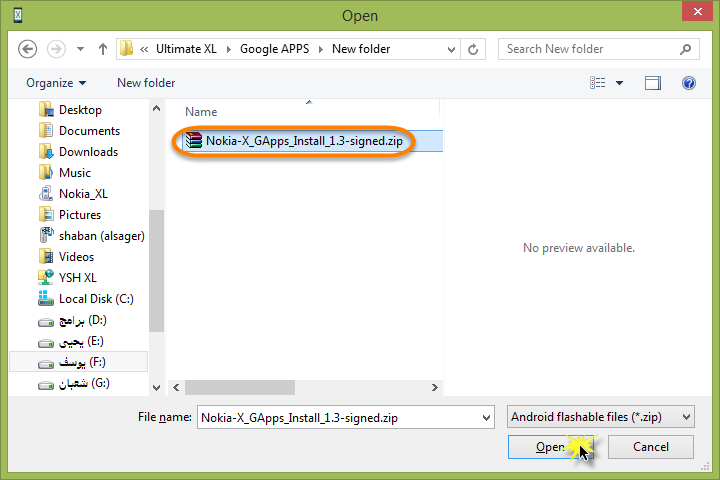Open Android flashable files type dropdown

pyautogui.click(x=601, y=417)
